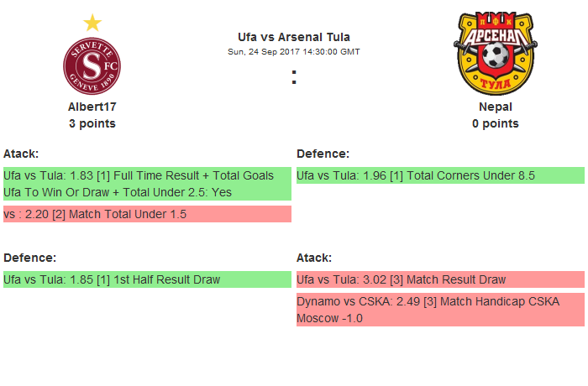
Task: Open the Ufa vs Arsenal Tula match title
Action: (293, 37)
